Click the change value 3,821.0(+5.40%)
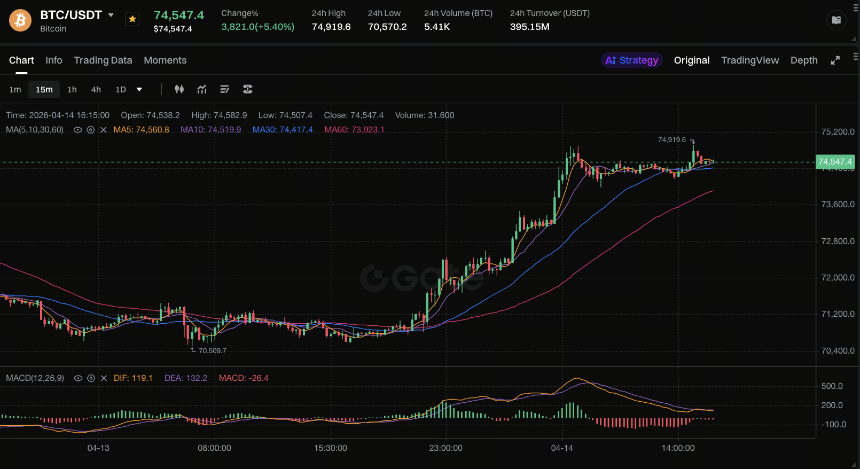The width and height of the screenshot is (860, 469). pyautogui.click(x=258, y=27)
